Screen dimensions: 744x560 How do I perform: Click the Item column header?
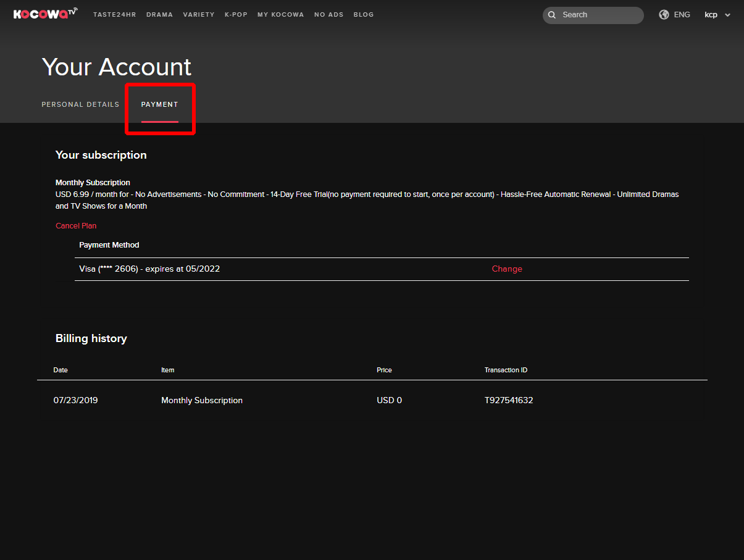pos(168,370)
